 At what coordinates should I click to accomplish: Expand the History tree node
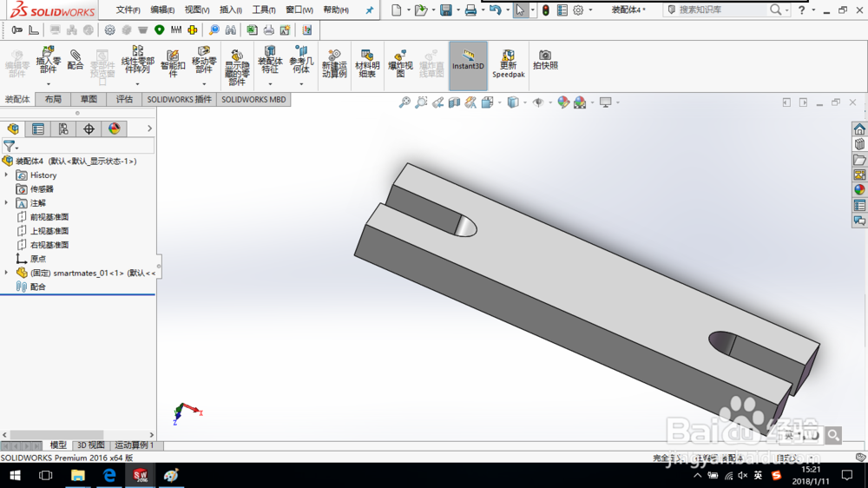(x=7, y=175)
